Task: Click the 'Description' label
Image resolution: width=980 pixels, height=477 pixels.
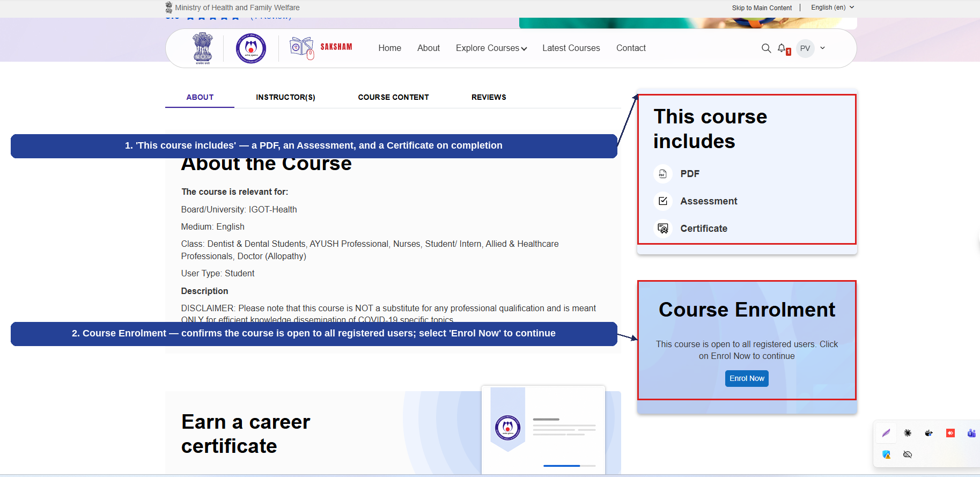Action: click(x=204, y=291)
